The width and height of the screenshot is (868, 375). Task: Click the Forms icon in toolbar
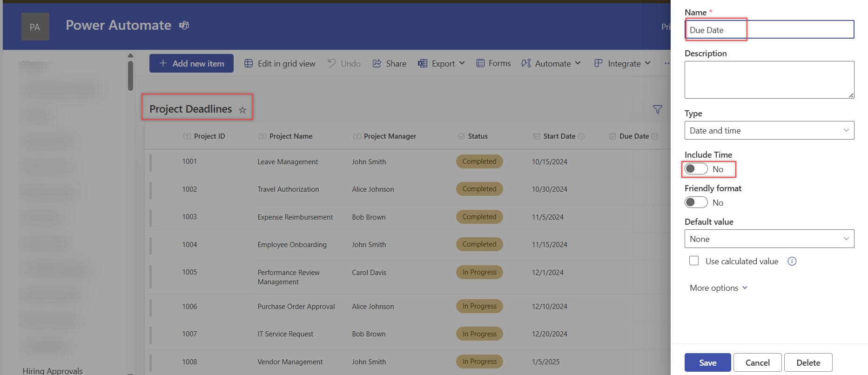(481, 63)
